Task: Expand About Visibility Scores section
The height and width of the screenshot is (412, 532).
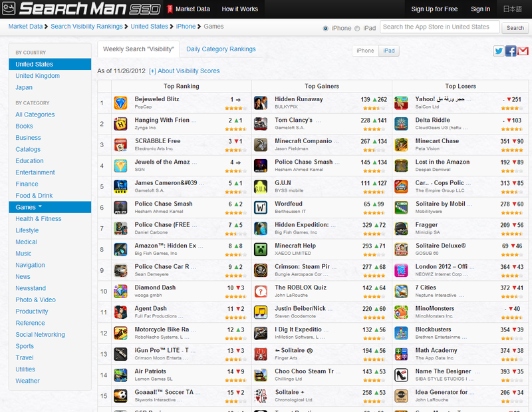Action: tap(184, 71)
